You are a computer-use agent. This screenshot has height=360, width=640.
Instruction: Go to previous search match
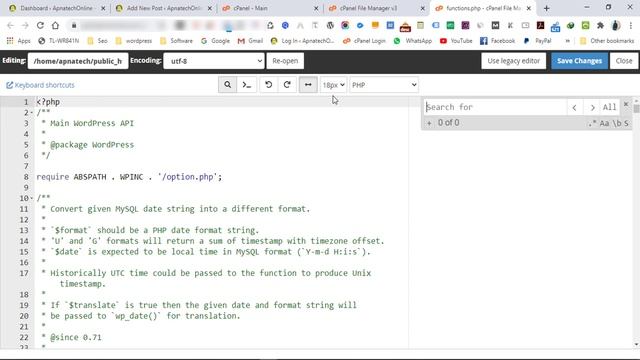575,107
